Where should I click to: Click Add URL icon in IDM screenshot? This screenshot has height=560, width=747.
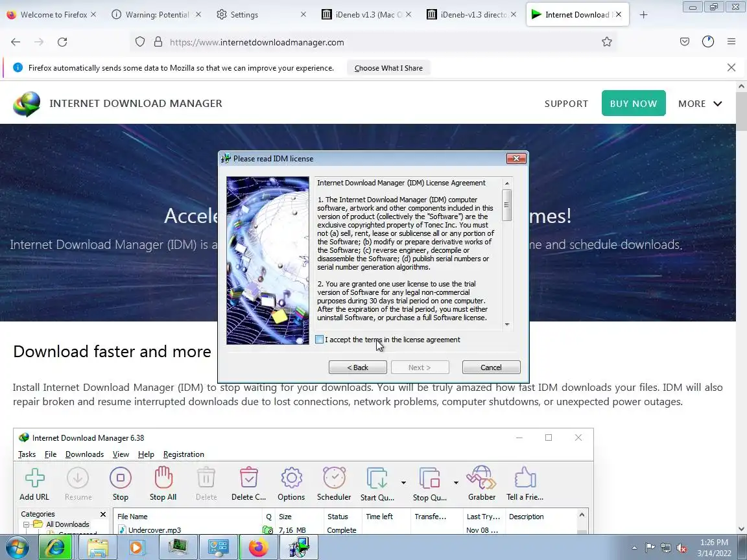[34, 478]
